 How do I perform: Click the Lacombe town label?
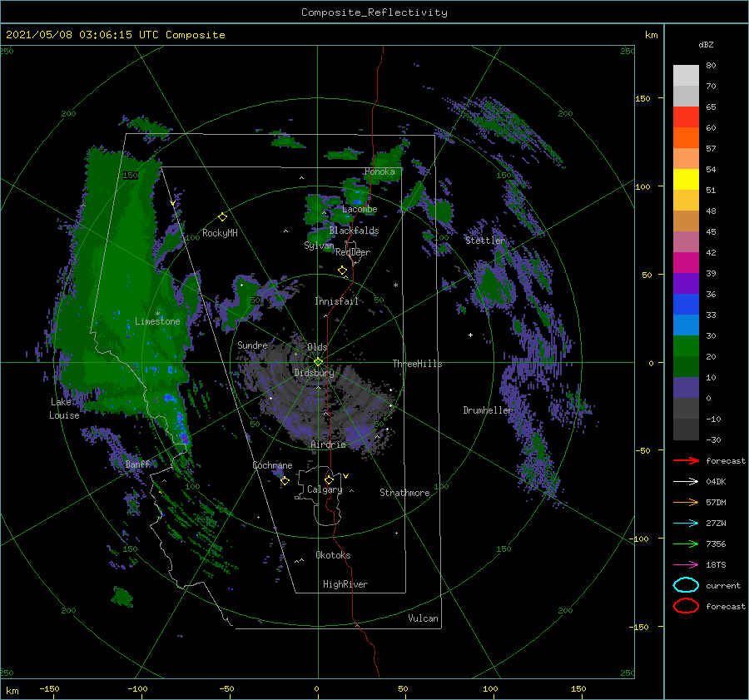[360, 209]
